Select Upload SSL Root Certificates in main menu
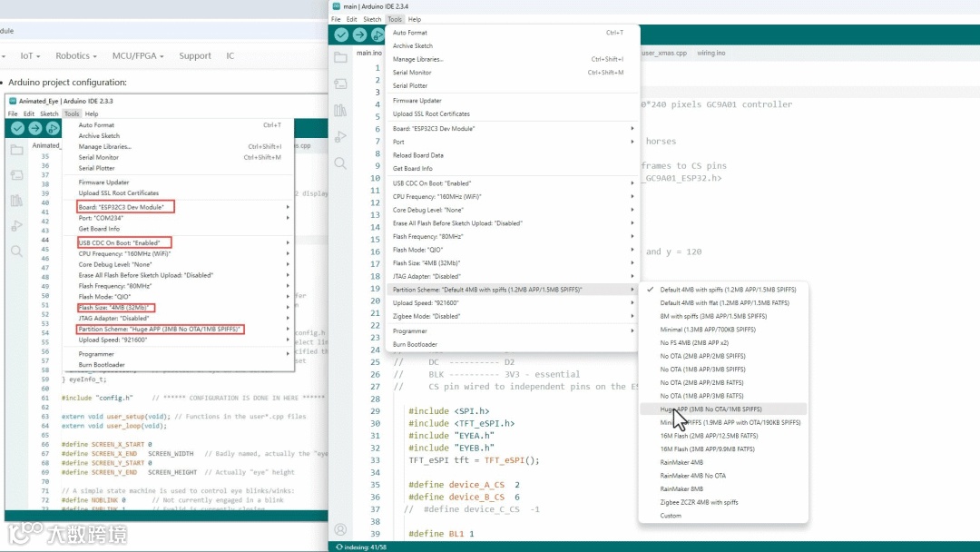Viewport: 980px width, 552px height. pos(513,113)
